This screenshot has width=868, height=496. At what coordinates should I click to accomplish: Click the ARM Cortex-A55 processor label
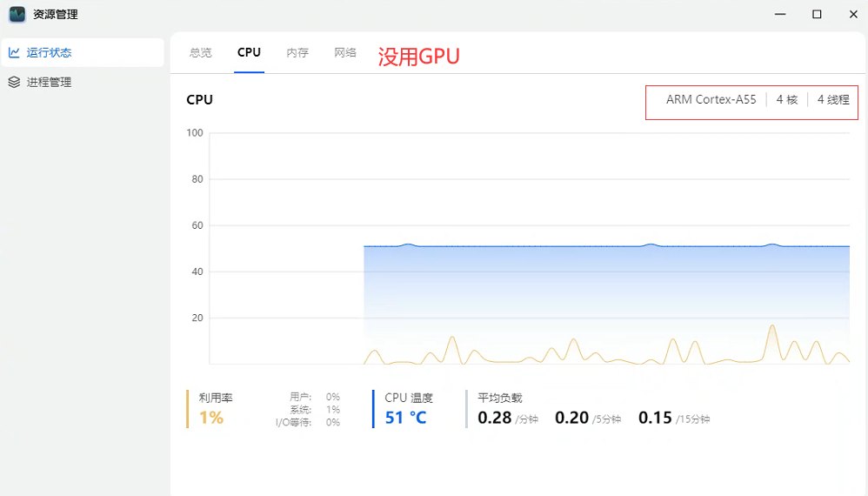[x=711, y=100]
